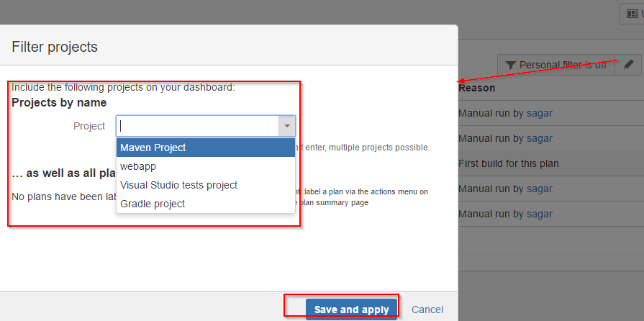Click the Reason column header

coord(477,88)
